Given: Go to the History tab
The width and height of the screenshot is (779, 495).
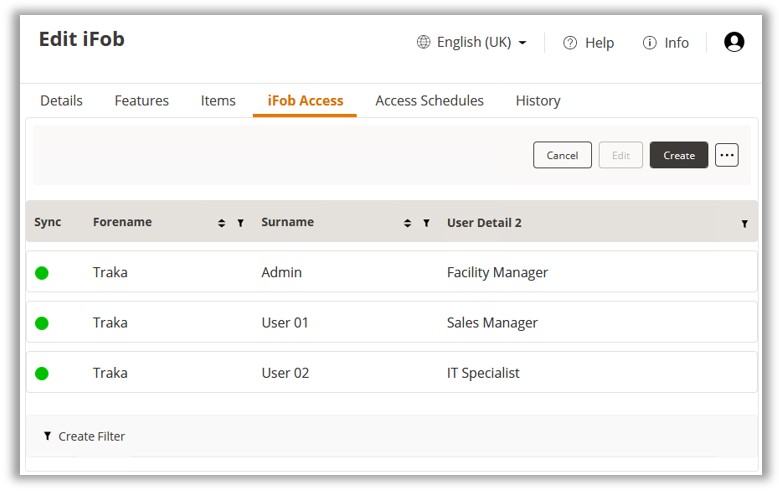Looking at the screenshot, I should pos(538,101).
